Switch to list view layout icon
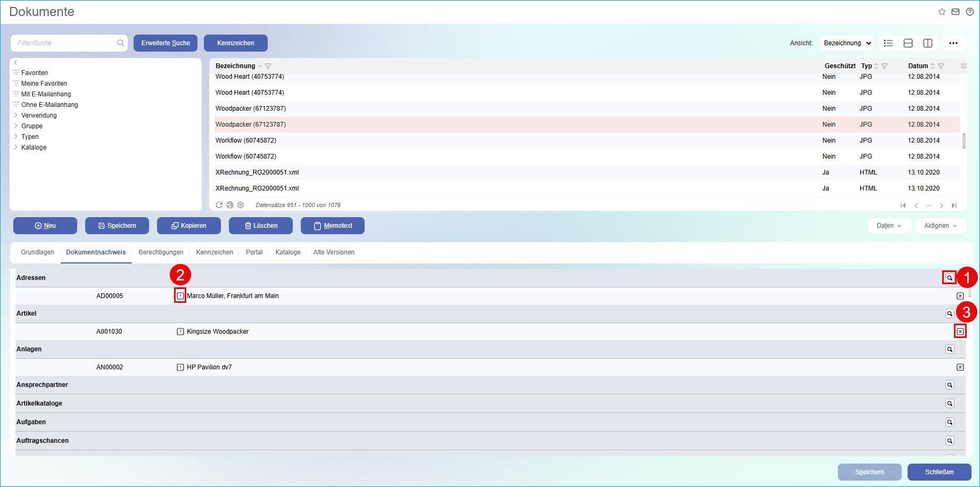This screenshot has width=980, height=487. click(888, 43)
